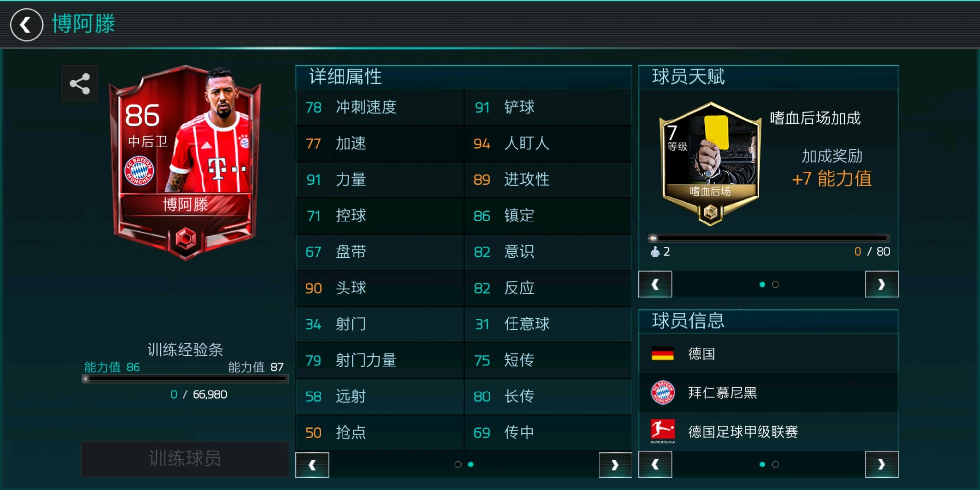The image size is (980, 490).
Task: Select first page dot under 详细属性
Action: (x=458, y=464)
